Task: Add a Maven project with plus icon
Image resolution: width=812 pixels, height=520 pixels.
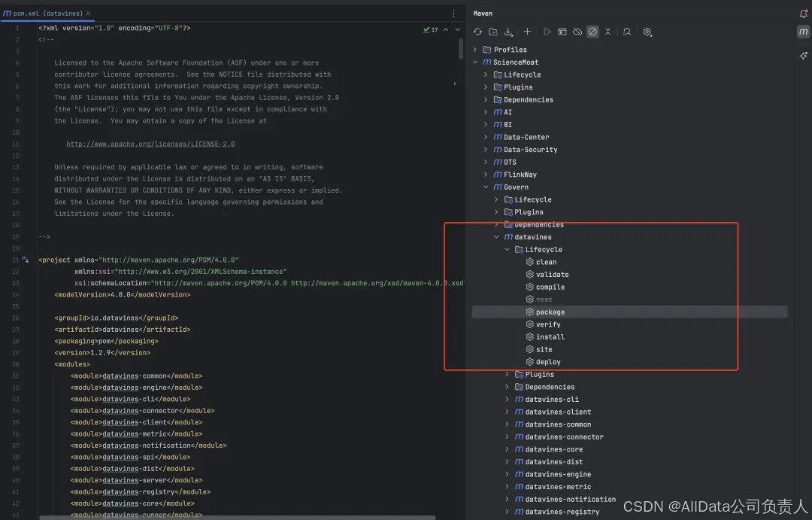Action: [x=527, y=32]
